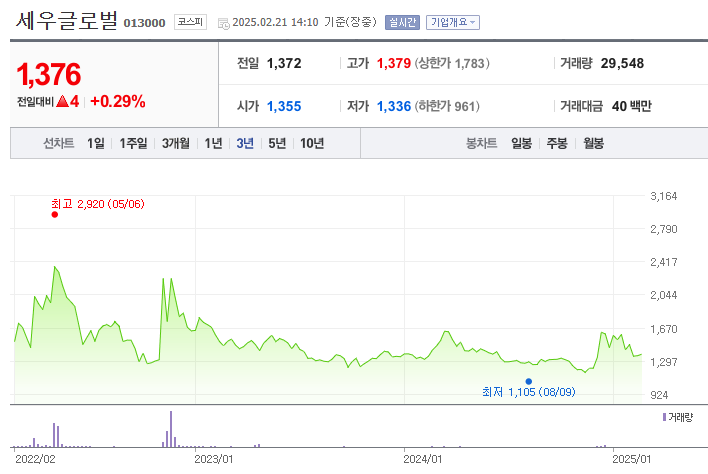708x474 pixels.
Task: Switch chart range to 1년
Action: pyautogui.click(x=213, y=144)
